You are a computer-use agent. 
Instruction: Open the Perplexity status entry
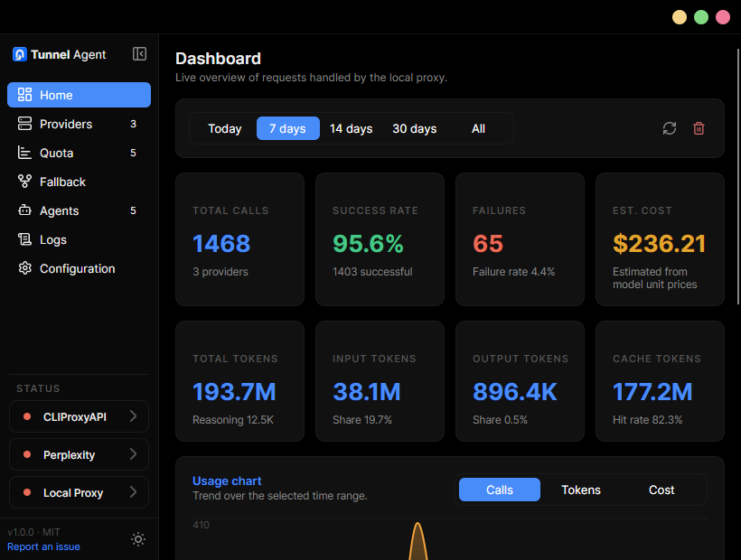pos(79,454)
